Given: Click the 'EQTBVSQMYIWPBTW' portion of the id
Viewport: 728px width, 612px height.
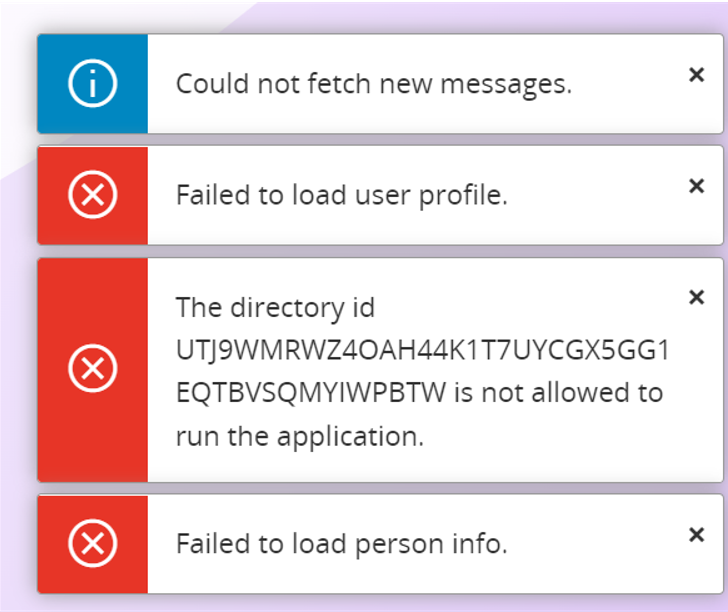Looking at the screenshot, I should (x=311, y=393).
